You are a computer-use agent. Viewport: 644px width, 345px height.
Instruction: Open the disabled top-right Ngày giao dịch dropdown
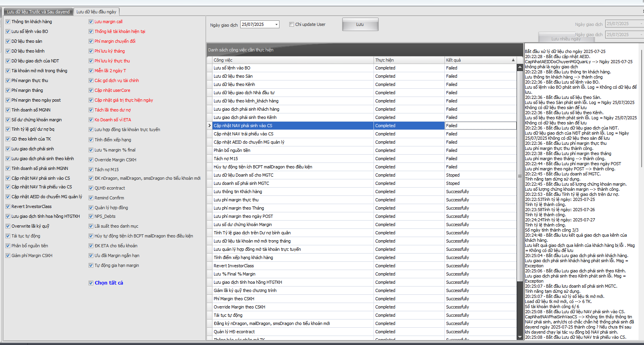[x=641, y=24]
